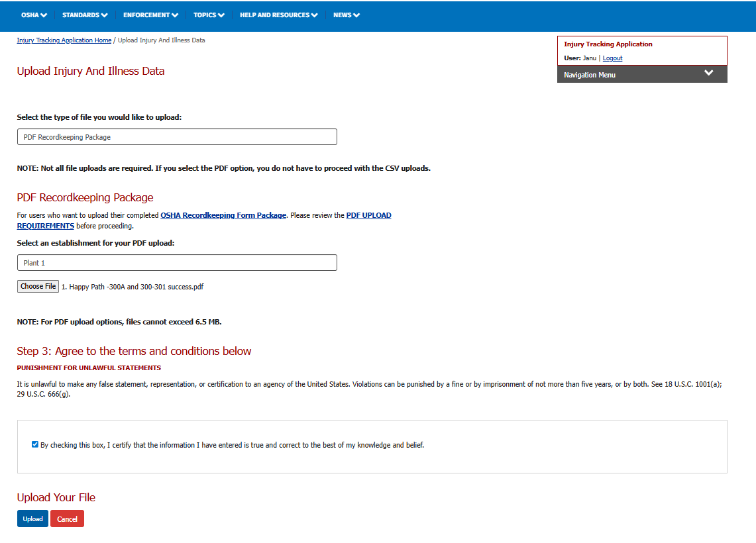Expand the News menu chevron
Image resolution: width=756 pixels, height=543 pixels.
coord(356,15)
